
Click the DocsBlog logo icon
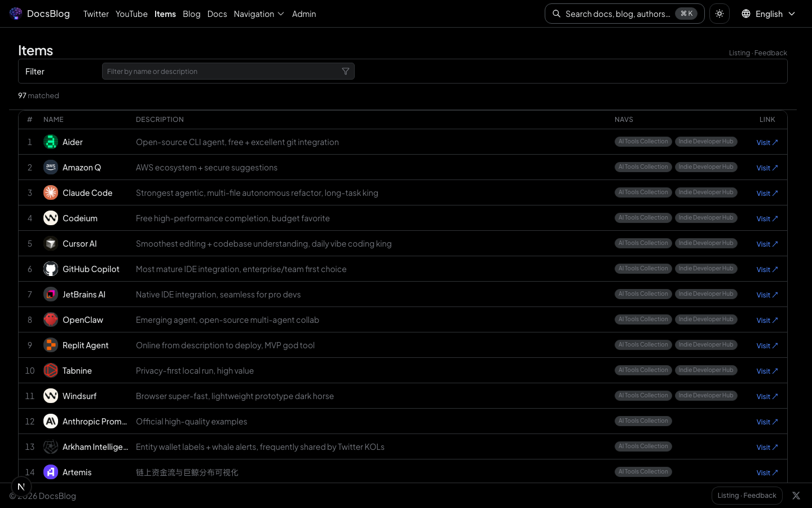16,14
